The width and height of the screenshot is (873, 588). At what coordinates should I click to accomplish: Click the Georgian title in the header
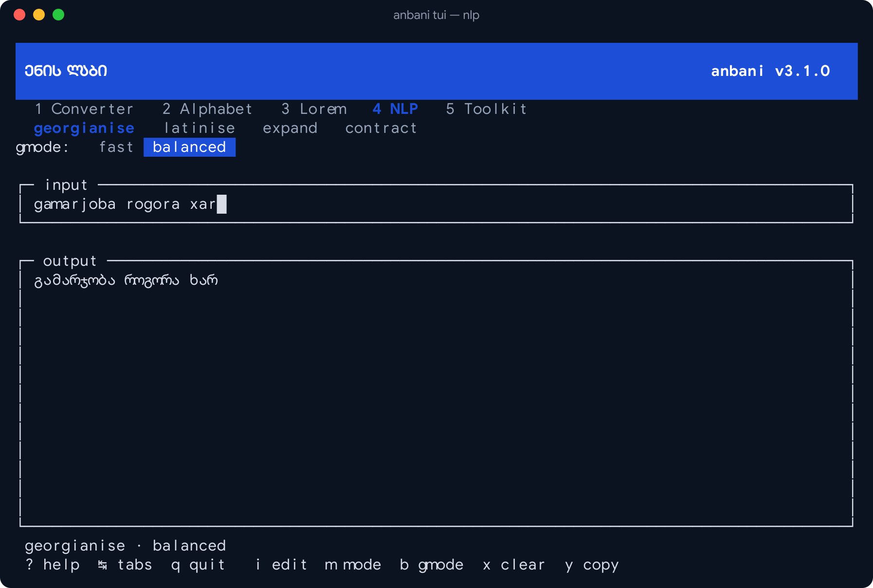click(x=66, y=71)
